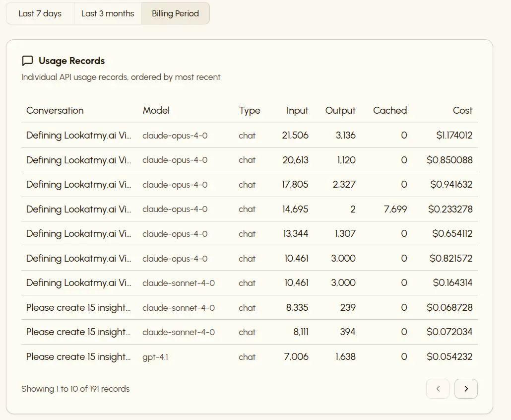Open the conversation in the $0.068728 row
The height and width of the screenshot is (420, 511).
(78, 308)
